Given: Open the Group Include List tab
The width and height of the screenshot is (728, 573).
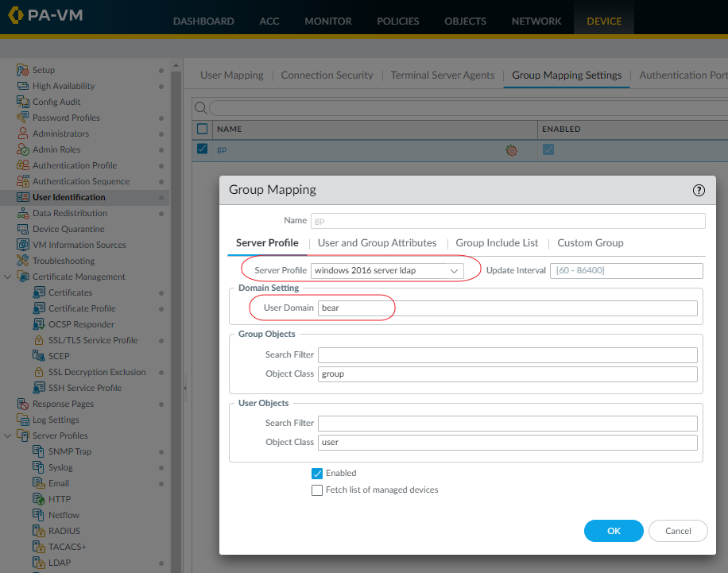Looking at the screenshot, I should (497, 243).
